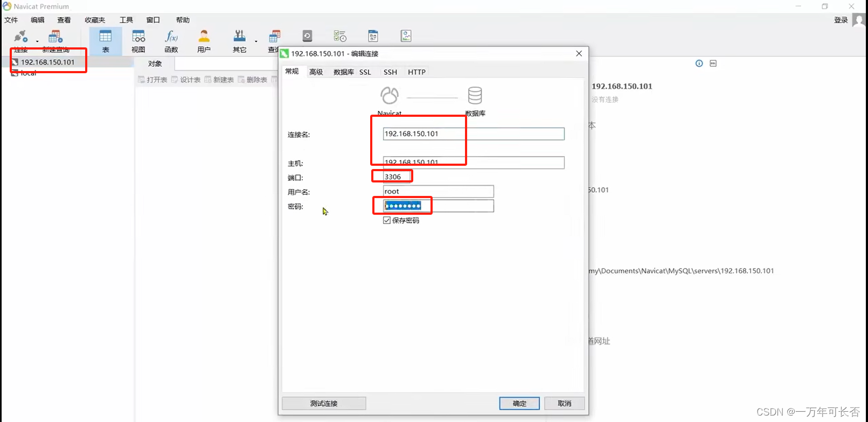
Task: Click the 密码 password field
Action: [438, 206]
